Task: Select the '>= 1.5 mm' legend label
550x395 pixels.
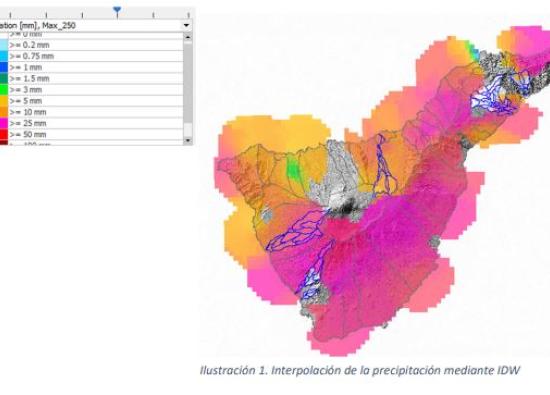Action: pyautogui.click(x=29, y=79)
